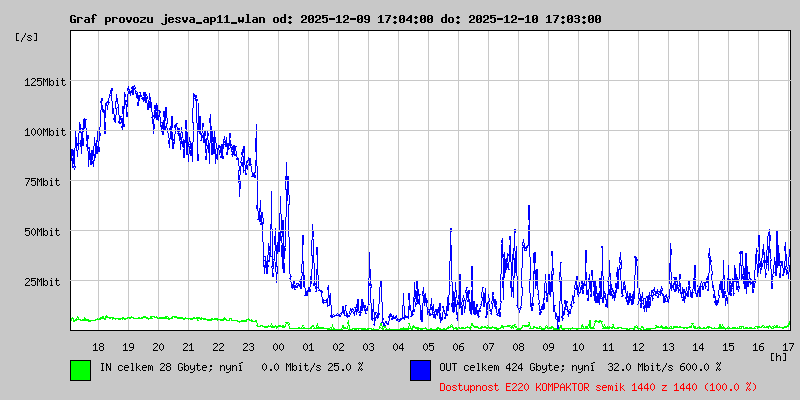This screenshot has width=800, height=400.
Task: Click the green IN legend color swatch
Action: click(81, 370)
